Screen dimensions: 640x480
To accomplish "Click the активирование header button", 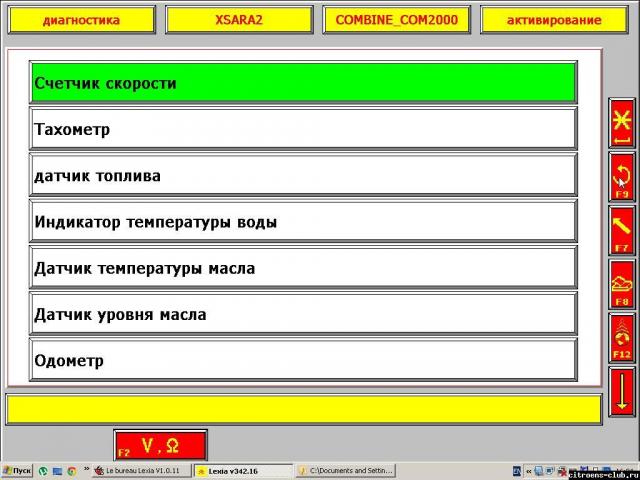I will click(554, 20).
